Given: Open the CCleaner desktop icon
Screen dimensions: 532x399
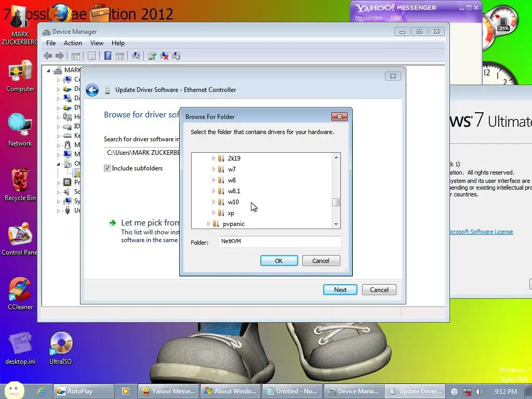Looking at the screenshot, I should pos(20,294).
